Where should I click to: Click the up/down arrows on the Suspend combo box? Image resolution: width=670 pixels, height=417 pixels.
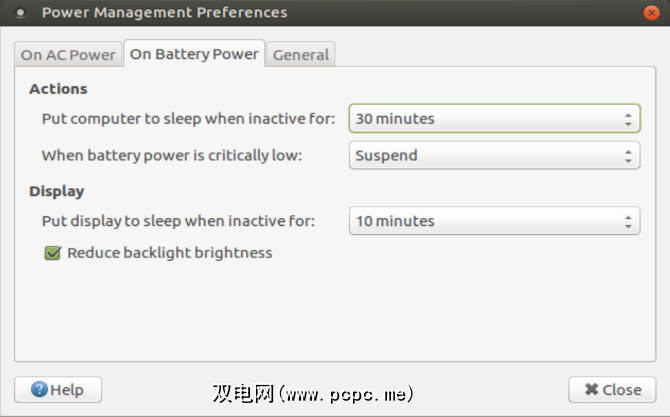pos(628,155)
